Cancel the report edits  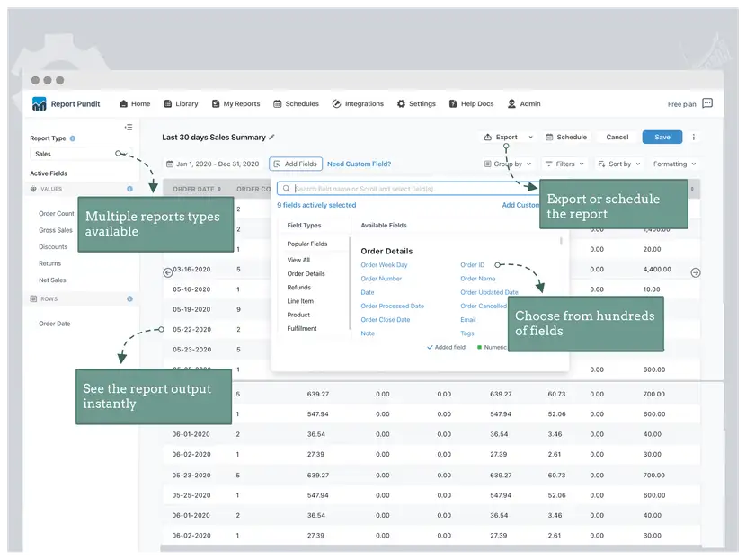coord(617,137)
